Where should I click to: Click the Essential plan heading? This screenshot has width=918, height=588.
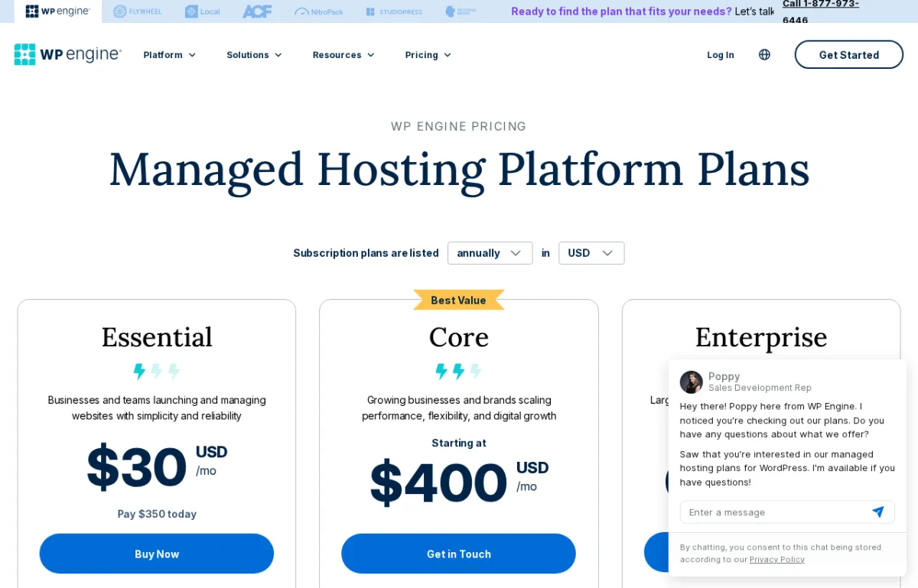click(157, 337)
